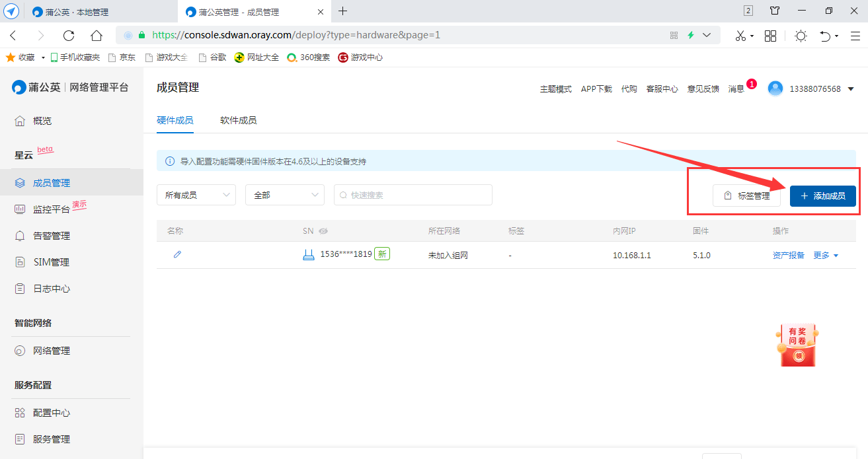The width and height of the screenshot is (868, 459).
Task: Open the 更多 actions dropdown
Action: coord(825,256)
